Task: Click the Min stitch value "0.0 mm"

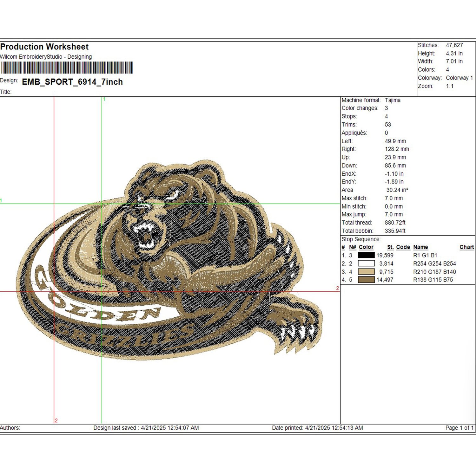Action: [394, 206]
